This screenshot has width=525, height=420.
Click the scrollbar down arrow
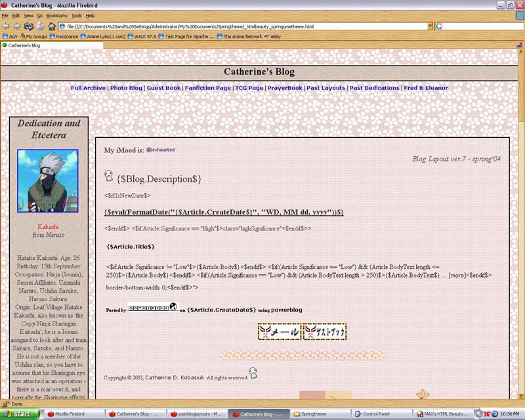tap(521, 396)
